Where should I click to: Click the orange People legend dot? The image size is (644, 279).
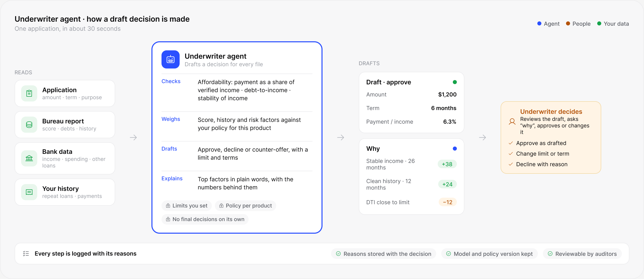pos(568,23)
